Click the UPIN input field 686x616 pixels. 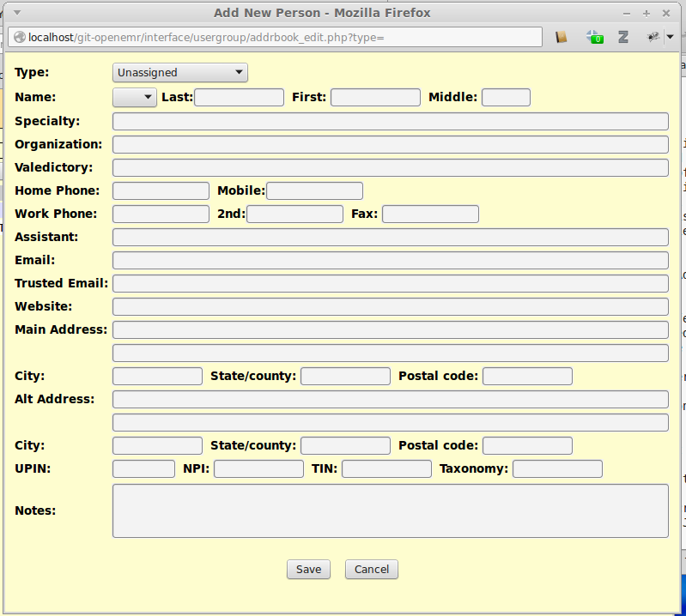[143, 468]
